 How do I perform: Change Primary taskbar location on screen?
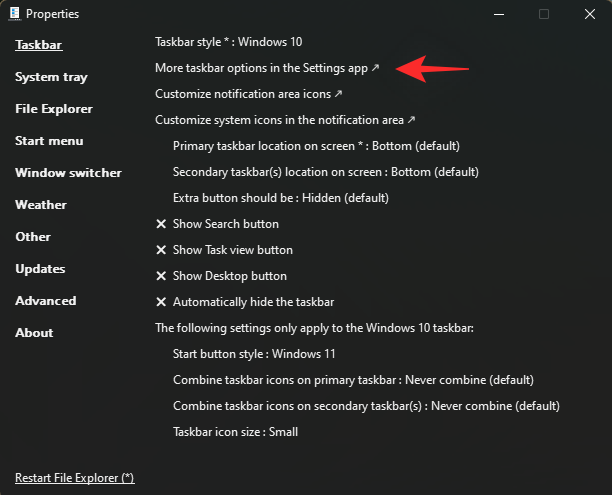click(316, 146)
